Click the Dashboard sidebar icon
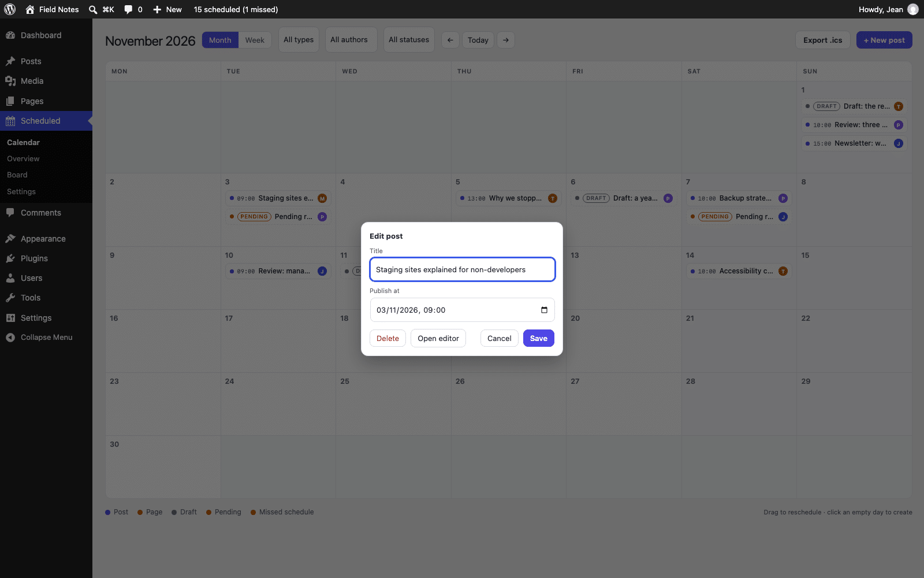The image size is (924, 578). [10, 35]
